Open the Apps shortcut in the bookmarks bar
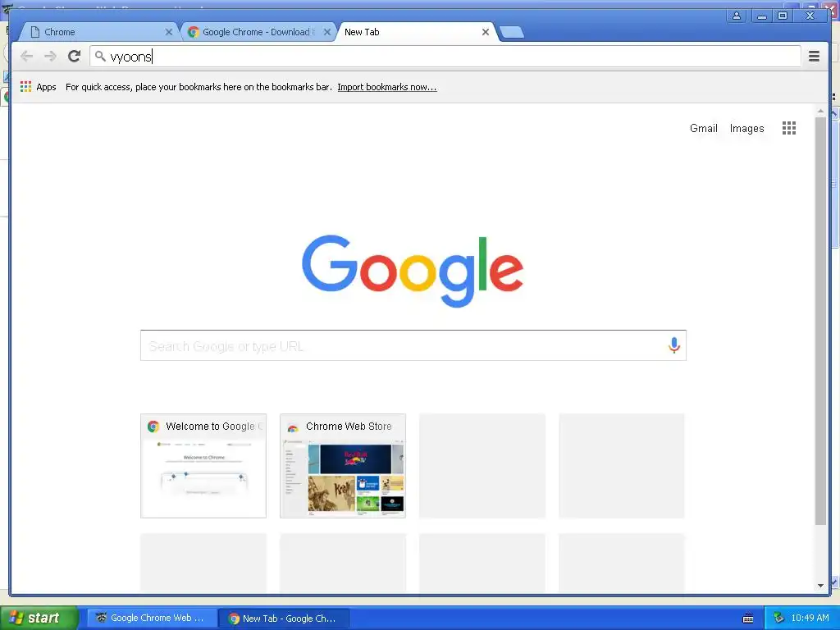Image resolution: width=840 pixels, height=630 pixels. point(38,87)
